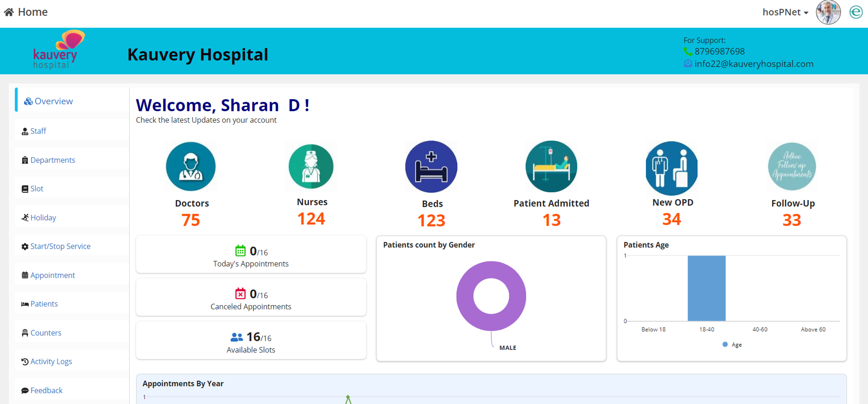This screenshot has width=868, height=404.
Task: Open the Available Slots card
Action: point(251,340)
